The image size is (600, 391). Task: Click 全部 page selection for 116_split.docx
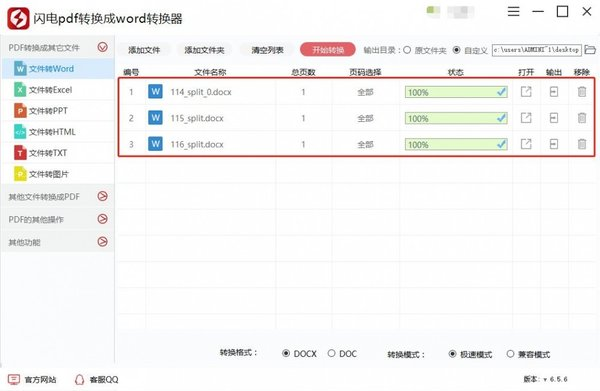tap(365, 144)
